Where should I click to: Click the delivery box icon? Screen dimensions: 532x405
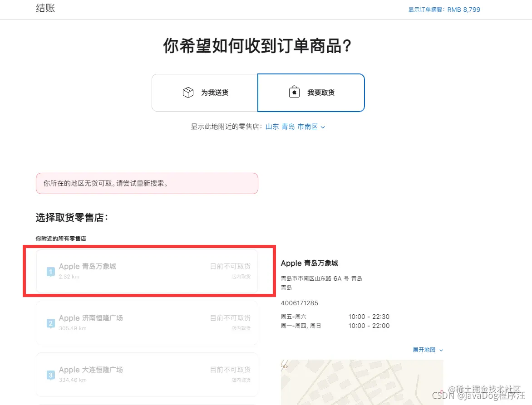click(x=188, y=92)
